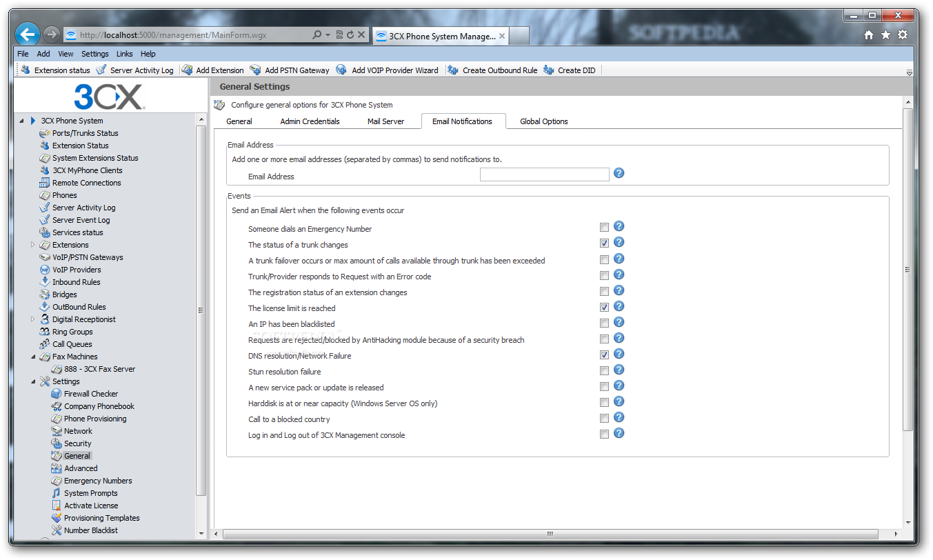The width and height of the screenshot is (933, 560).
Task: Expand the Extensions tree node
Action: click(x=33, y=245)
